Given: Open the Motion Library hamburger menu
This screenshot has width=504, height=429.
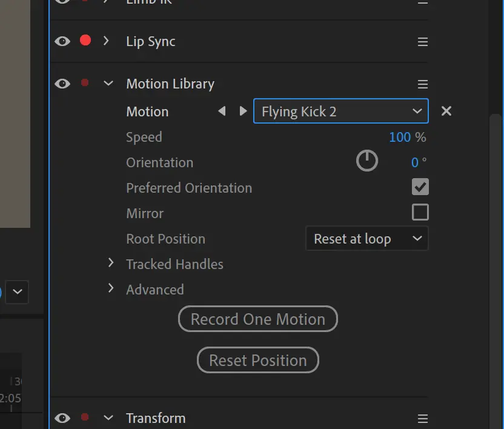Looking at the screenshot, I should (422, 84).
